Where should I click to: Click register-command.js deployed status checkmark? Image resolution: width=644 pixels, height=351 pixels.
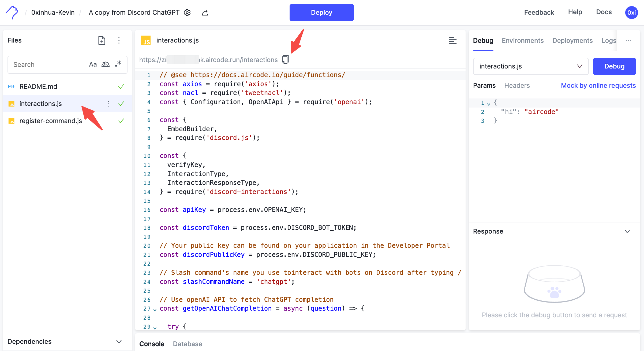point(121,121)
